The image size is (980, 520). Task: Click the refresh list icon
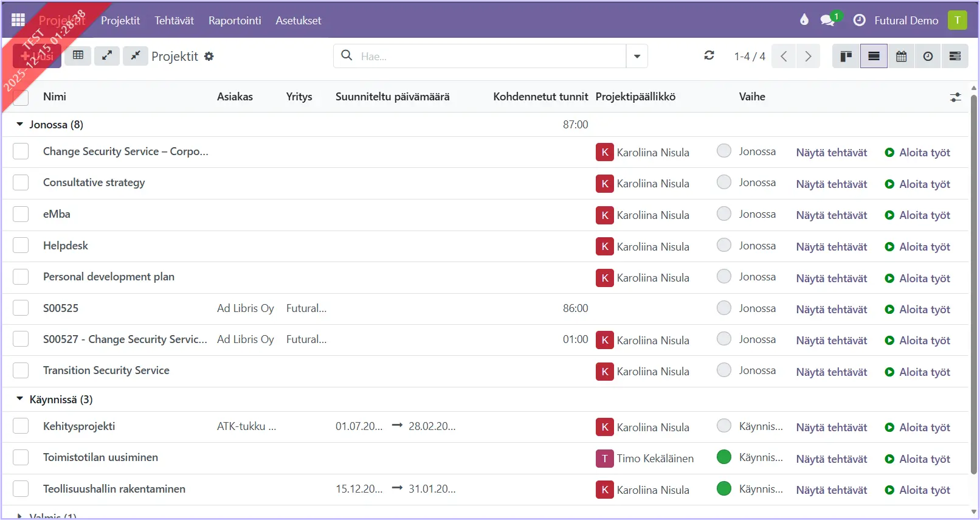point(709,55)
